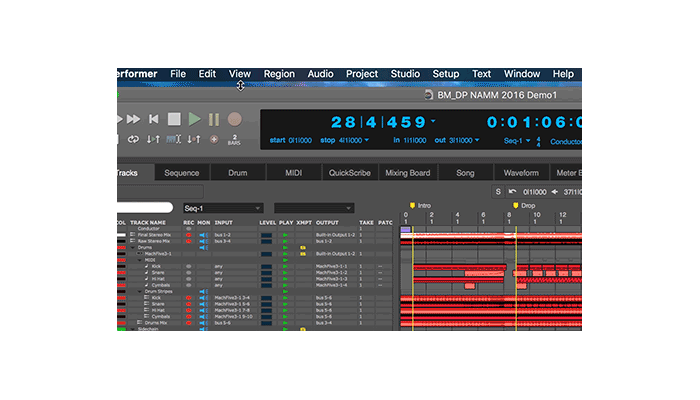Toggle input monitor on Drum Stripes folder
The image size is (700, 400).
[204, 291]
